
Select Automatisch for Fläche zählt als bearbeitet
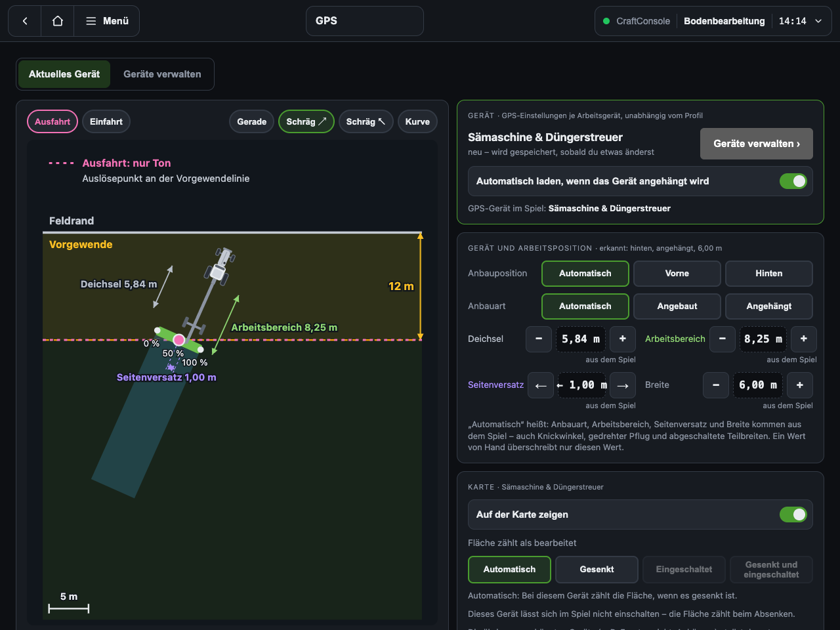[x=509, y=570]
